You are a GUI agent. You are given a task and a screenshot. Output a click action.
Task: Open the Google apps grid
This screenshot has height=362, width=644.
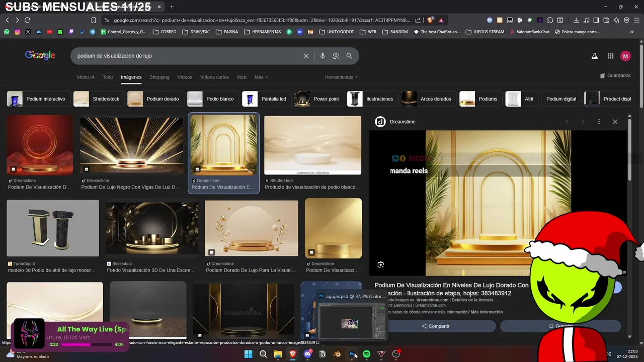610,56
